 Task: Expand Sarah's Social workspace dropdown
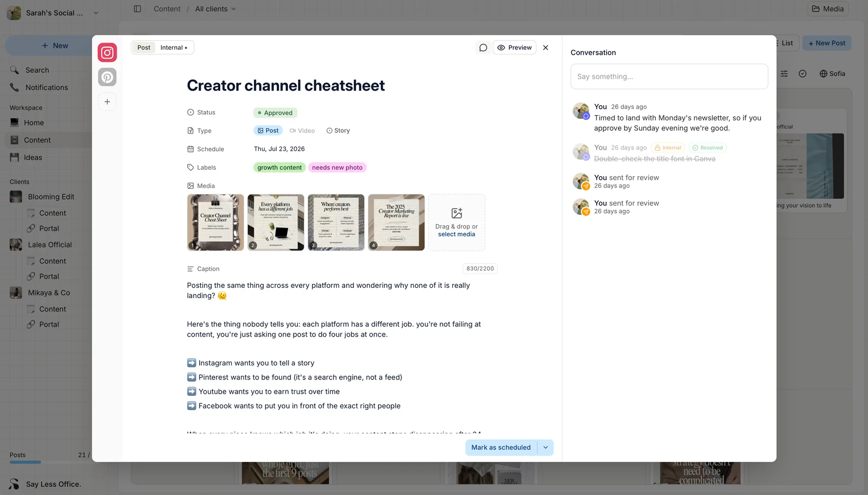pyautogui.click(x=96, y=13)
